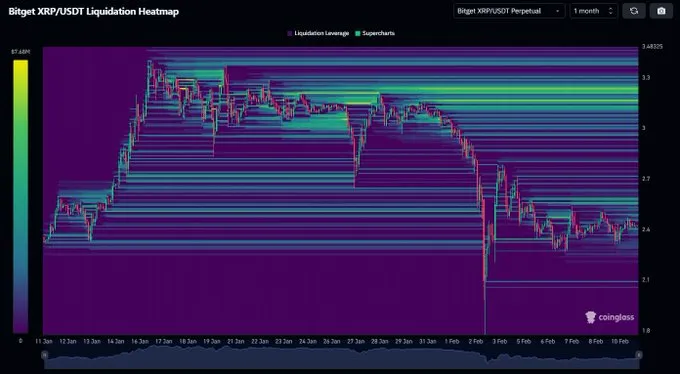Click the Bitget XRP/USDT Liquidation Heatmap title
Viewport: 680px width, 374px height.
94,11
